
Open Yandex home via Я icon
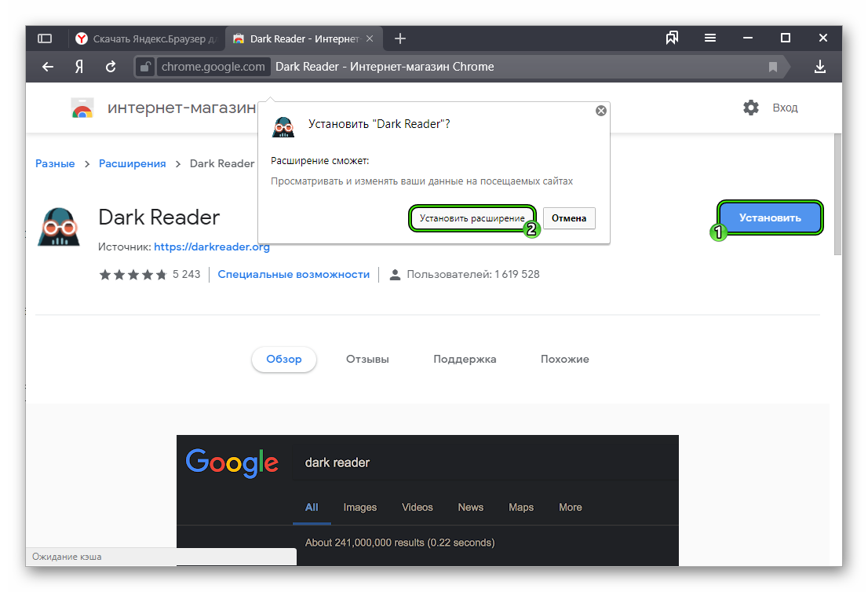click(79, 67)
